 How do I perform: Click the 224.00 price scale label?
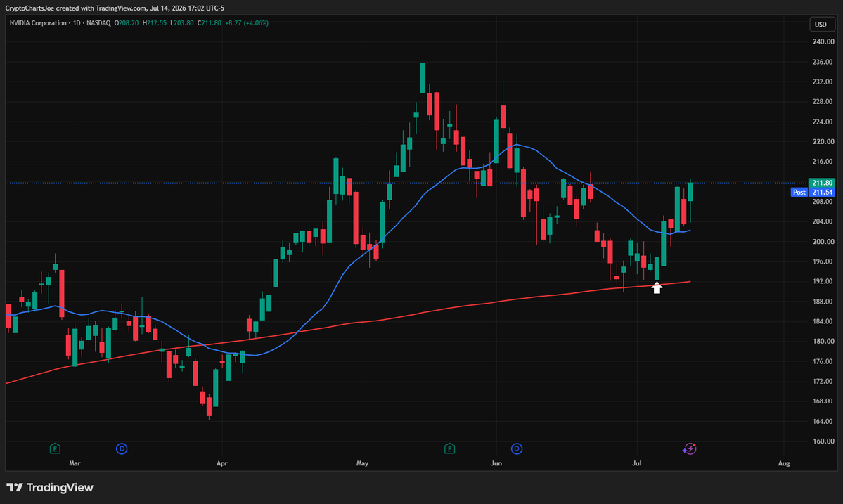click(x=823, y=122)
